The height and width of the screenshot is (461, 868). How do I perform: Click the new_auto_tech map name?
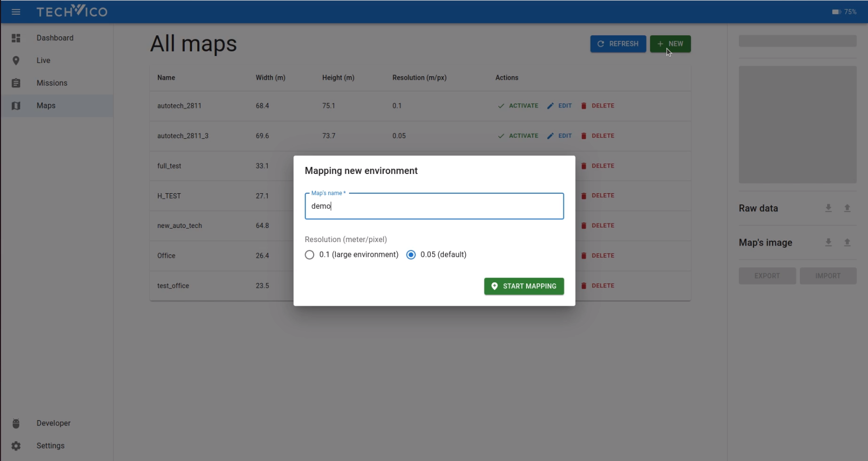[x=180, y=225]
